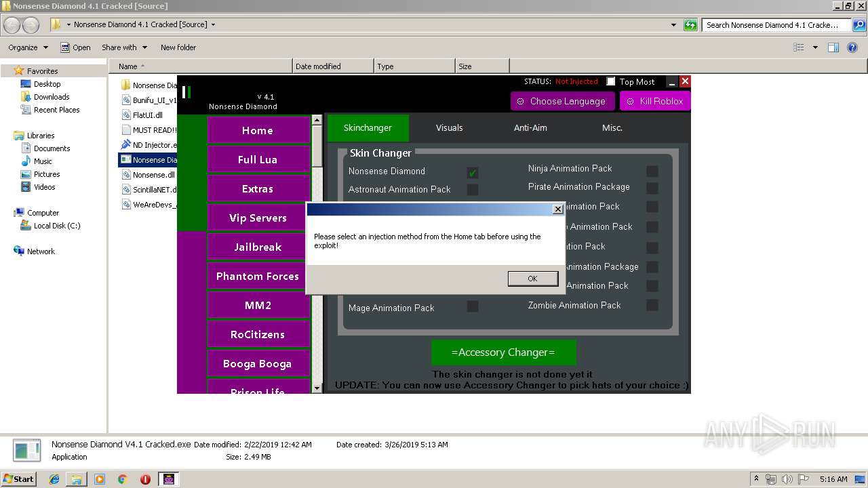Viewport: 868px width, 488px height.
Task: Click the green pause-style logo icon
Action: [186, 91]
